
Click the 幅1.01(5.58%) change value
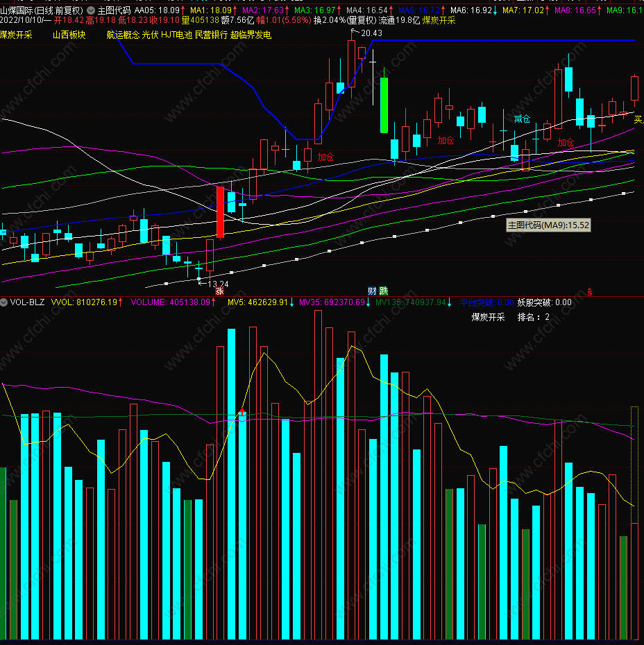(284, 21)
